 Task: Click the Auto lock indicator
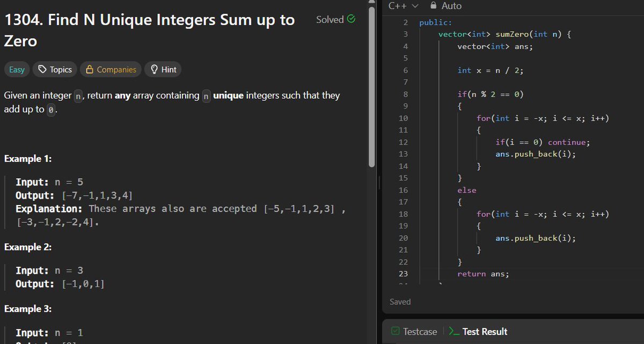(446, 6)
